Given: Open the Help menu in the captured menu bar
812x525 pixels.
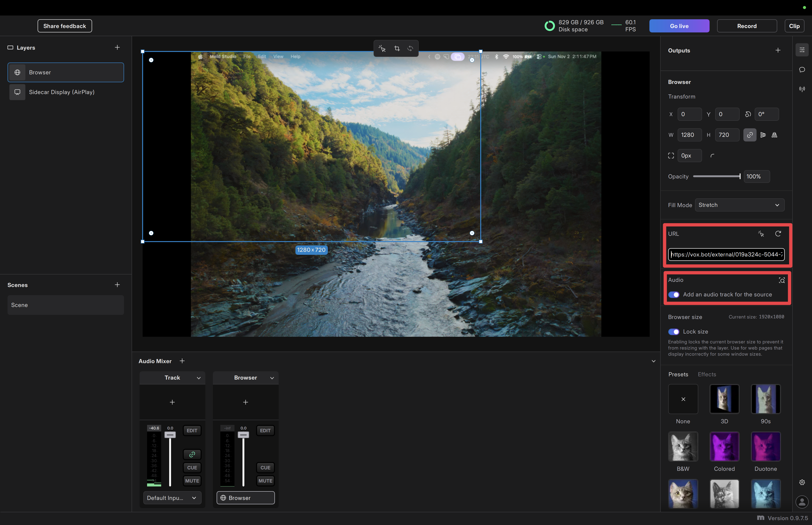Looking at the screenshot, I should point(295,57).
